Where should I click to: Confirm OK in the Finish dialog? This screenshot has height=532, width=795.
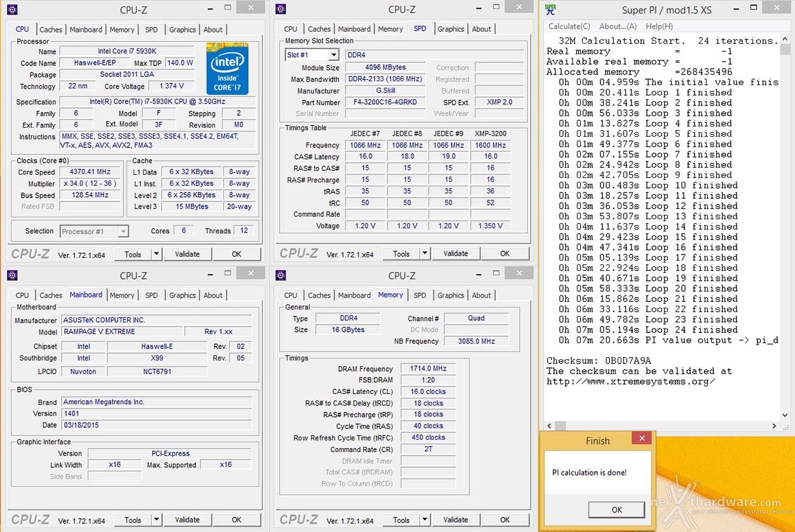[x=616, y=510]
